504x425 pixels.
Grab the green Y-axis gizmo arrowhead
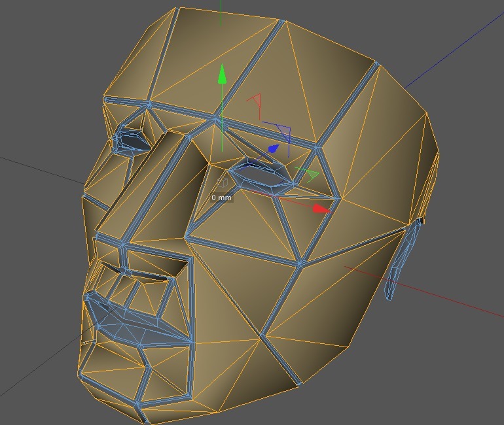[222, 74]
